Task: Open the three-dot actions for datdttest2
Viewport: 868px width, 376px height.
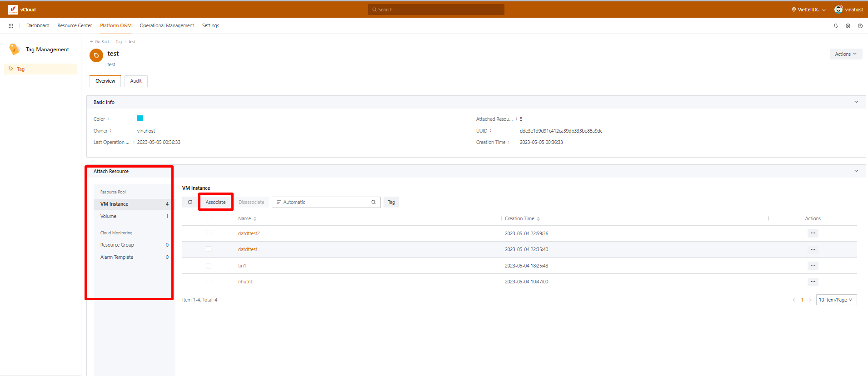Action: click(x=813, y=233)
